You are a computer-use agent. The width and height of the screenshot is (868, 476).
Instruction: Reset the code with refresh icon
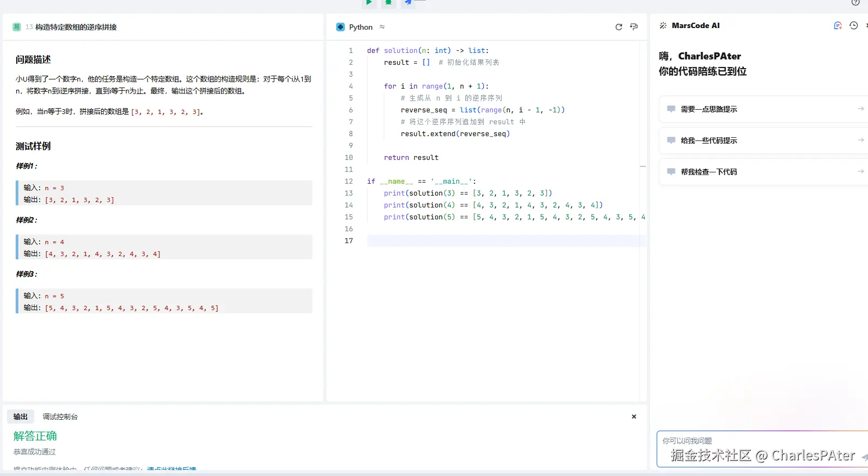coord(619,27)
